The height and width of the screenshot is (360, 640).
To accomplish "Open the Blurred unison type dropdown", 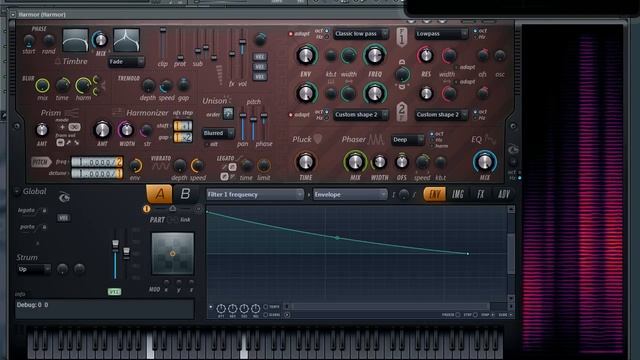I will tap(218, 133).
